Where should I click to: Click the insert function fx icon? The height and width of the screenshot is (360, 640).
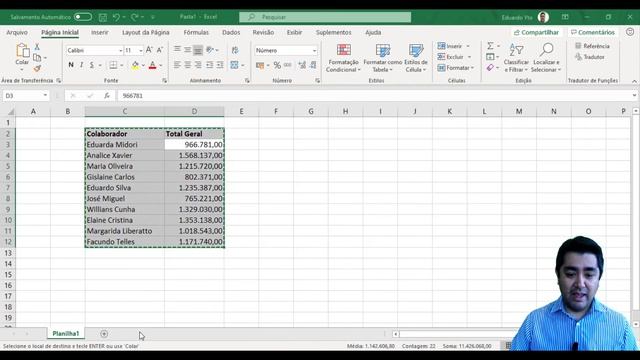(x=107, y=96)
